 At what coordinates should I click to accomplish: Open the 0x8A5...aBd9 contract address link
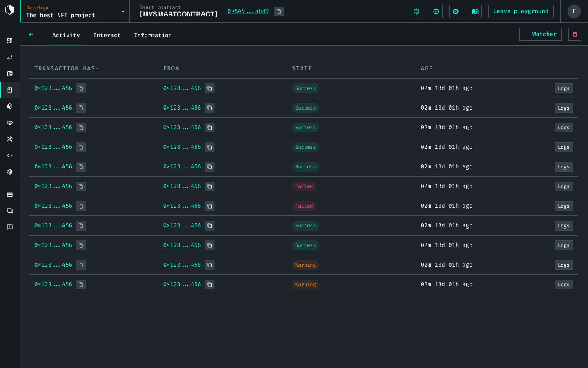coord(248,11)
